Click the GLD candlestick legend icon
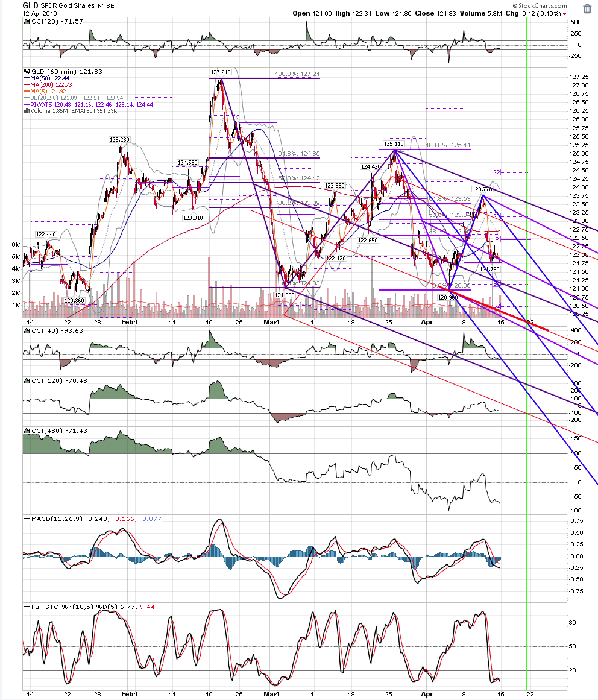The image size is (598, 700). coord(27,71)
